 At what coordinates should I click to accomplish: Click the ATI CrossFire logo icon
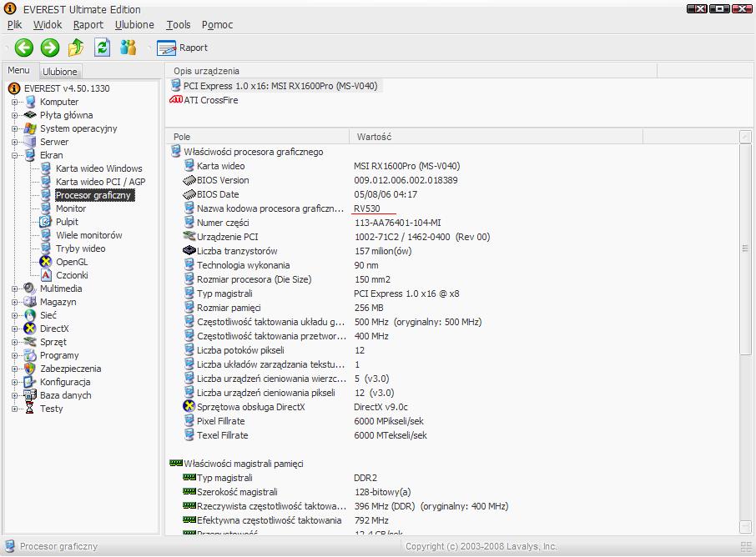tap(175, 100)
